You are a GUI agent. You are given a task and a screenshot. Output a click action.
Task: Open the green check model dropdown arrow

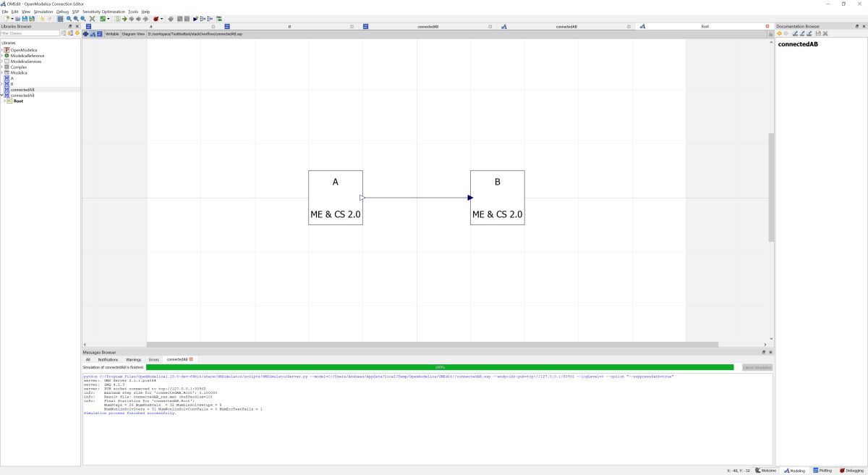tap(109, 19)
